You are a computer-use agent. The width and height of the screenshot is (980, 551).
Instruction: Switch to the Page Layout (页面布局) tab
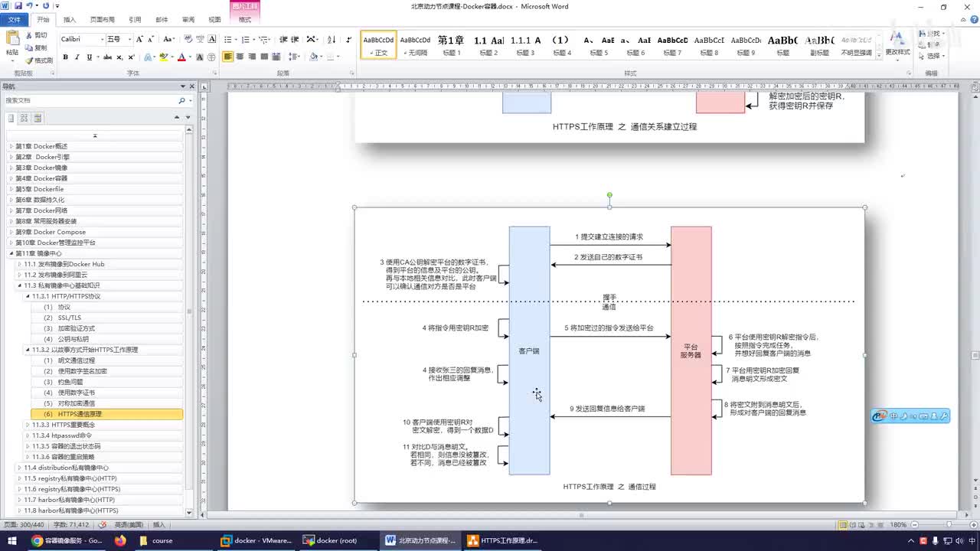(x=102, y=19)
